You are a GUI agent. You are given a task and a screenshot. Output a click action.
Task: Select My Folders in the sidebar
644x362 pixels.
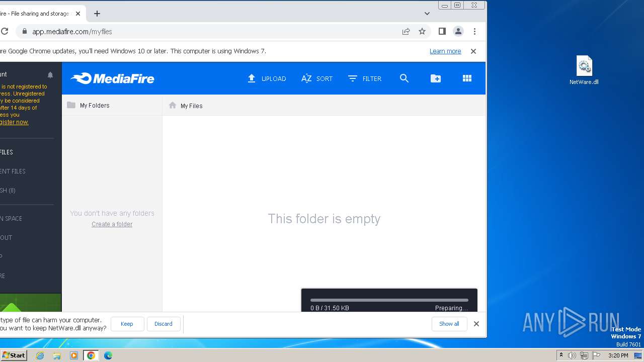click(x=89, y=105)
